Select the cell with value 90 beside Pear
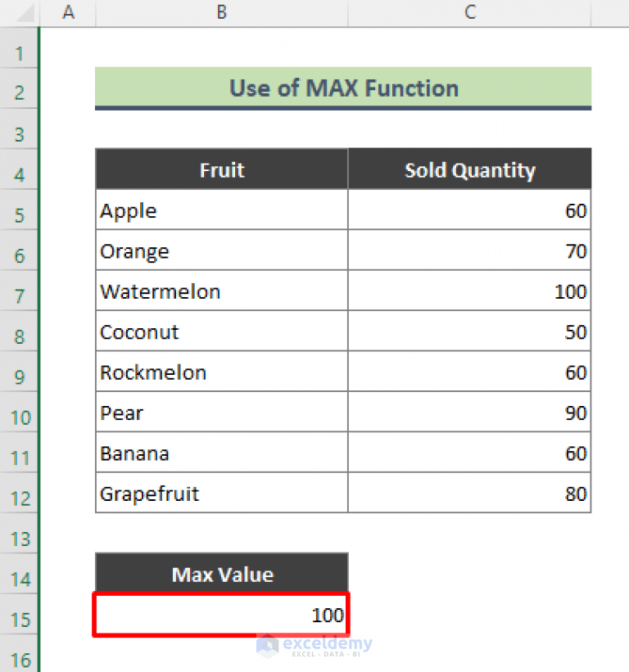 click(469, 413)
